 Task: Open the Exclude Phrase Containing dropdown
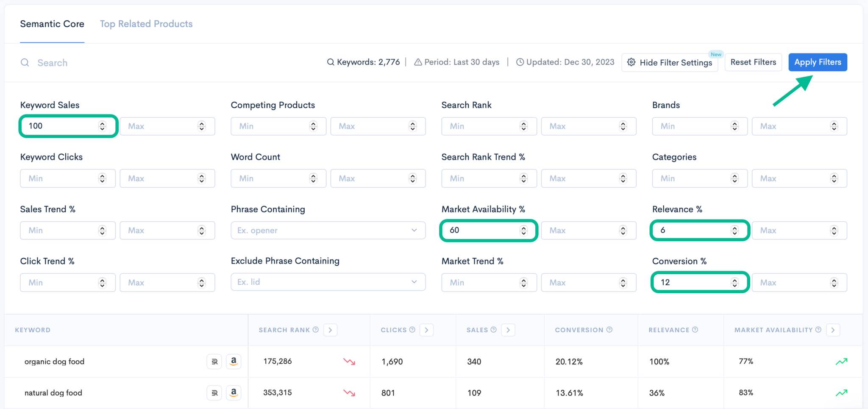point(414,282)
